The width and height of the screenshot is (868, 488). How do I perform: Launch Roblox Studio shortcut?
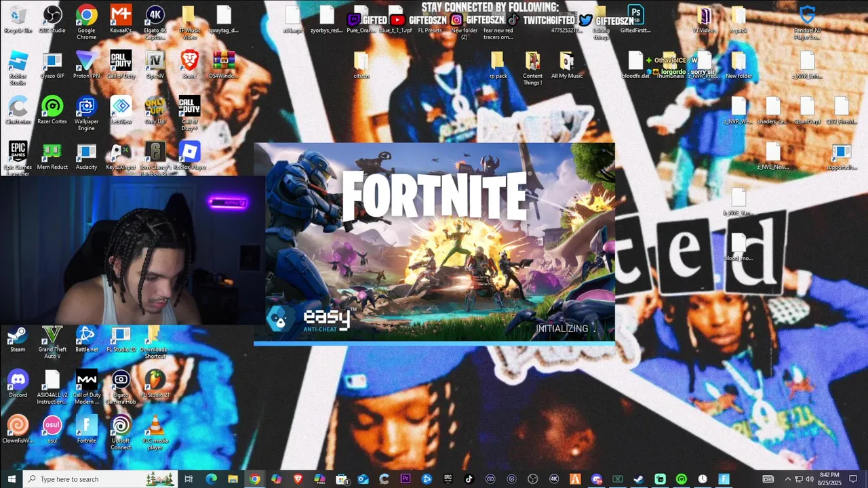[18, 68]
